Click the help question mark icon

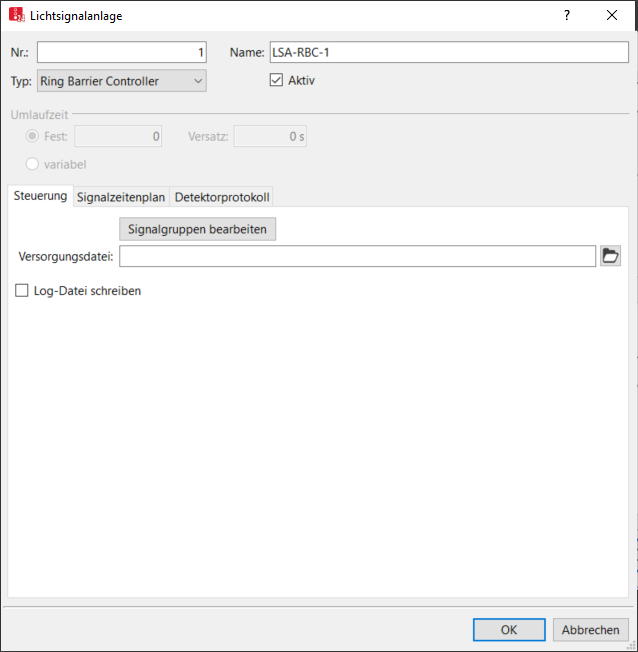pyautogui.click(x=567, y=15)
